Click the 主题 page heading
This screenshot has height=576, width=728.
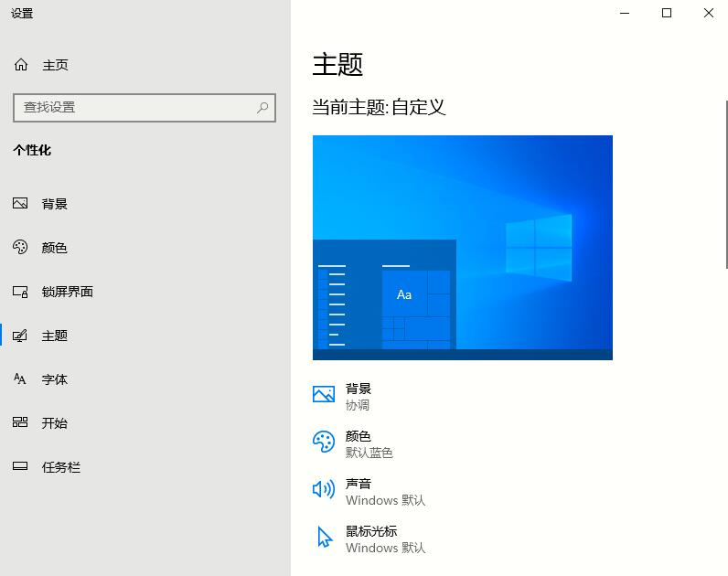[337, 64]
